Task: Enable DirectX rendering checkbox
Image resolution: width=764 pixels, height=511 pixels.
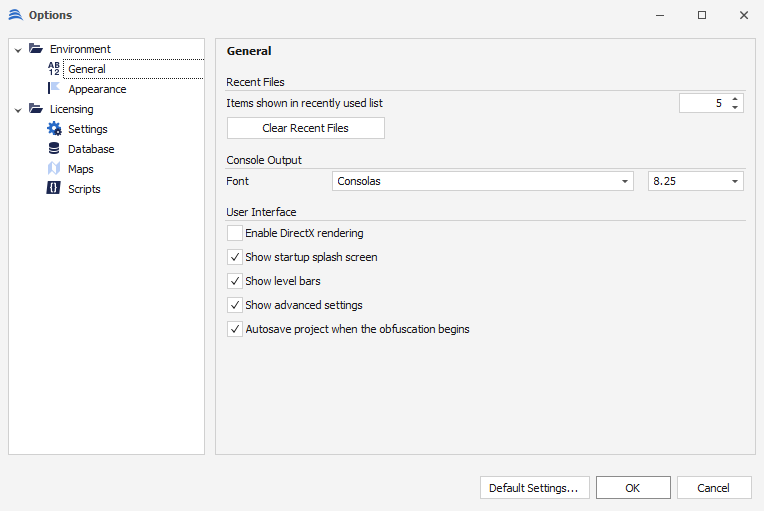Action: point(235,233)
